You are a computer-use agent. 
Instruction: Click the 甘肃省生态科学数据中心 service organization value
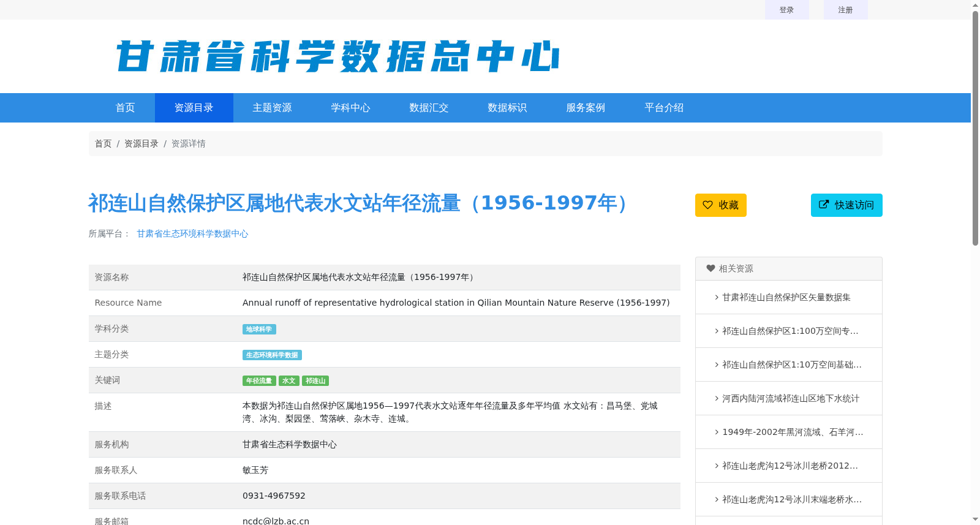click(290, 444)
